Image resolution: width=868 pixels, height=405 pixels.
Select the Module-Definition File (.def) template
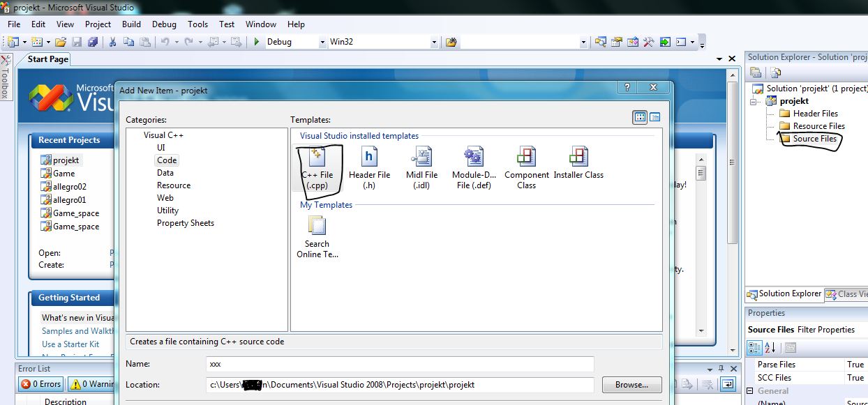[474, 168]
